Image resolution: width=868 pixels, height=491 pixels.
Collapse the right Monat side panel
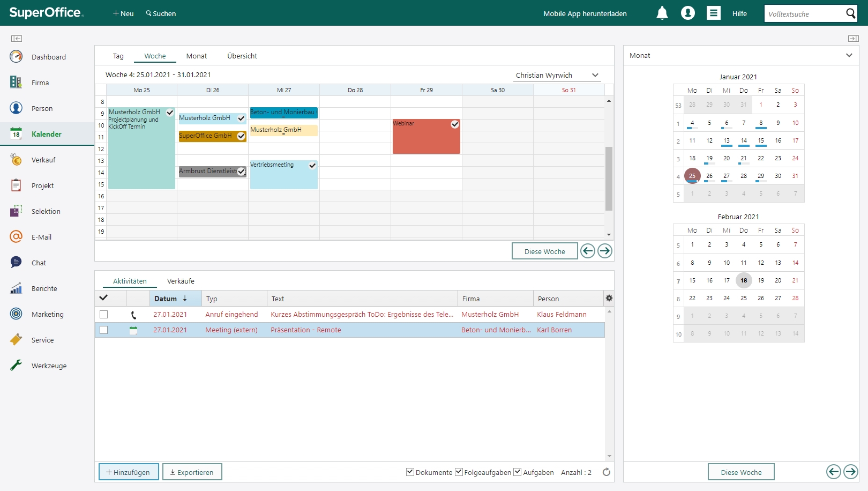pyautogui.click(x=854, y=39)
